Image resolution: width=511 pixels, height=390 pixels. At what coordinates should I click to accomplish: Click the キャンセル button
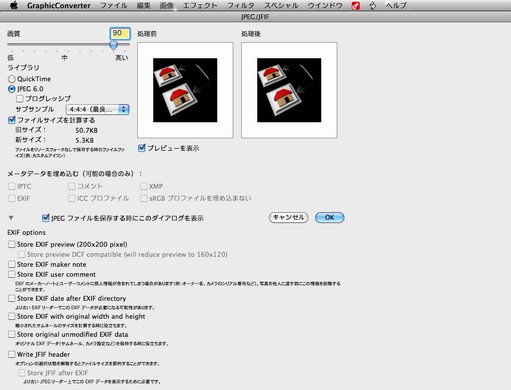point(288,218)
